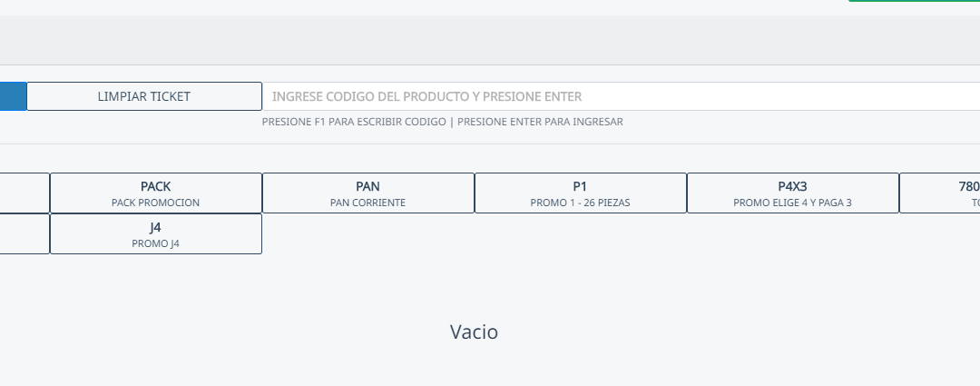Click the Vacio empty ticket message
The height and width of the screenshot is (386, 980).
474,332
